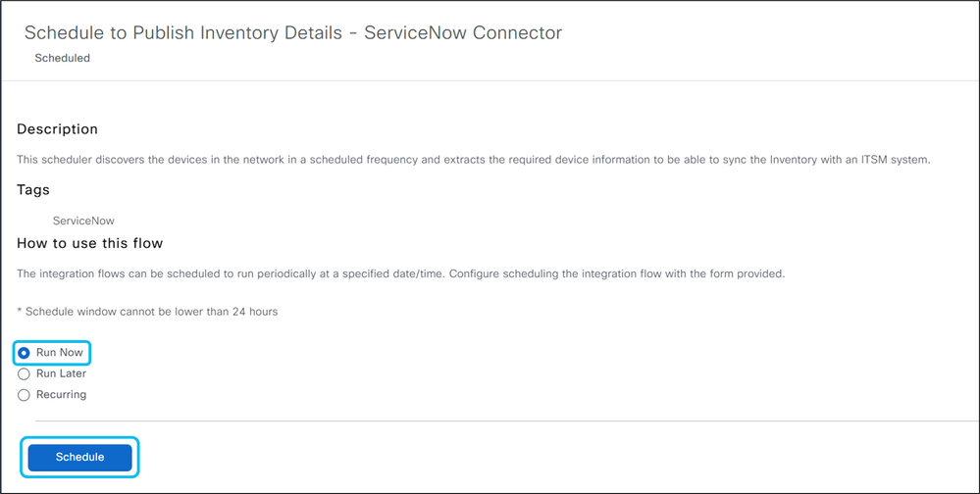The width and height of the screenshot is (980, 494).
Task: Click the Run Now label text
Action: coord(60,353)
